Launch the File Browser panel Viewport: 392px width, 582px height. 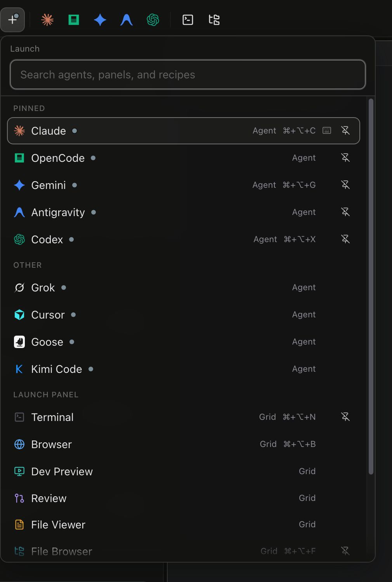pos(184,551)
